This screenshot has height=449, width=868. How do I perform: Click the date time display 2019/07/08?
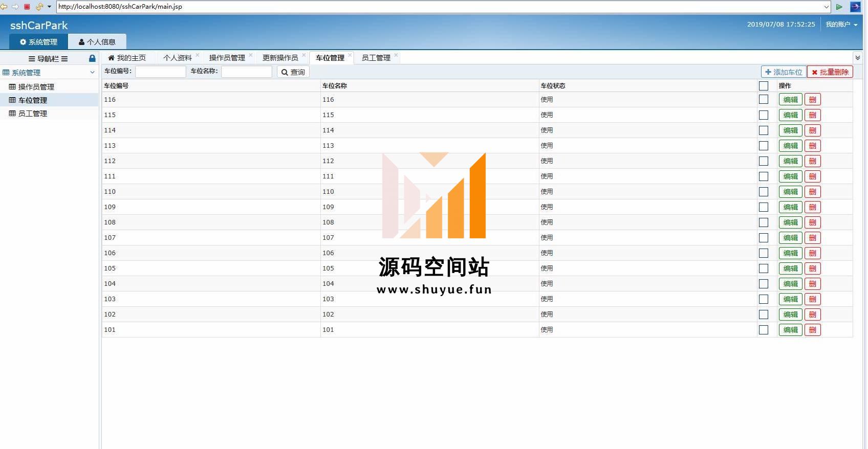(781, 25)
